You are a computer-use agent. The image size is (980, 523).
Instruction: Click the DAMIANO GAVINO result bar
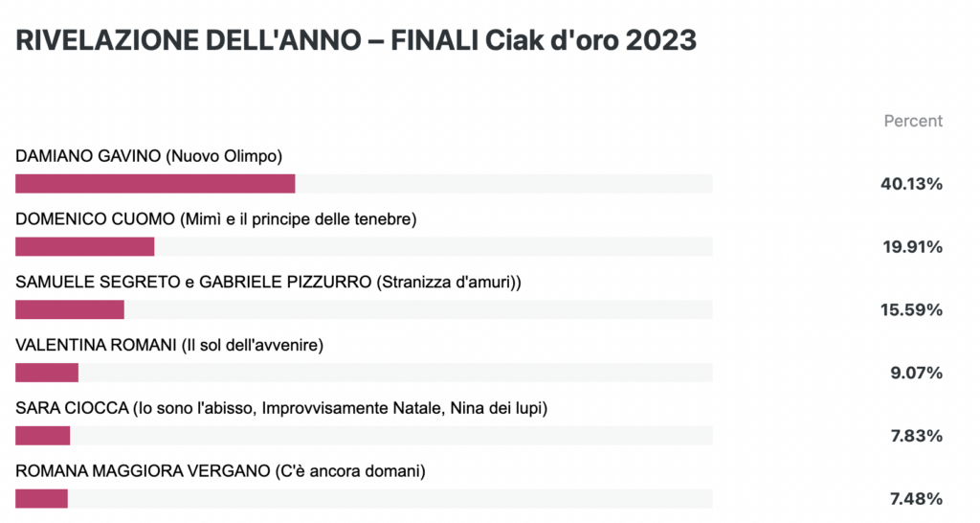point(364,184)
